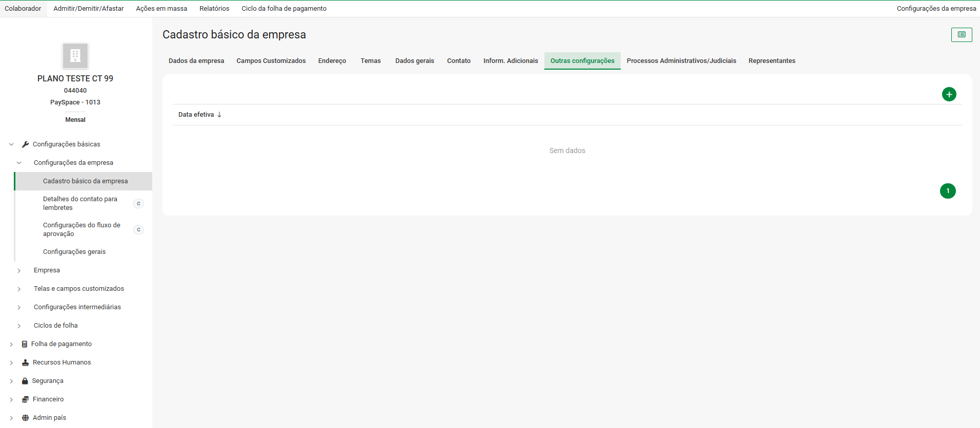Open Configurações da empresa in the top bar
Viewport: 980px width, 428px height.
tap(936, 9)
